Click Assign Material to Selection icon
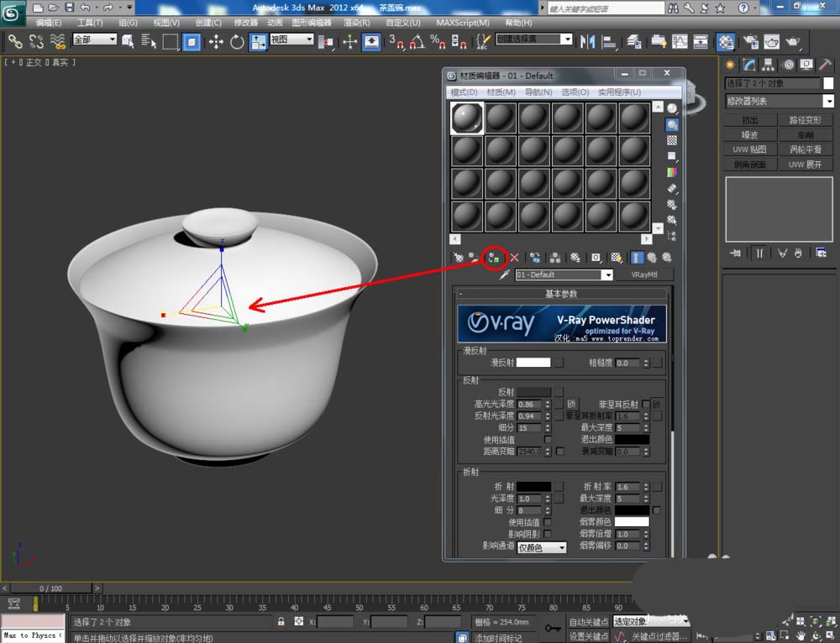The width and height of the screenshot is (840, 643). [x=494, y=258]
